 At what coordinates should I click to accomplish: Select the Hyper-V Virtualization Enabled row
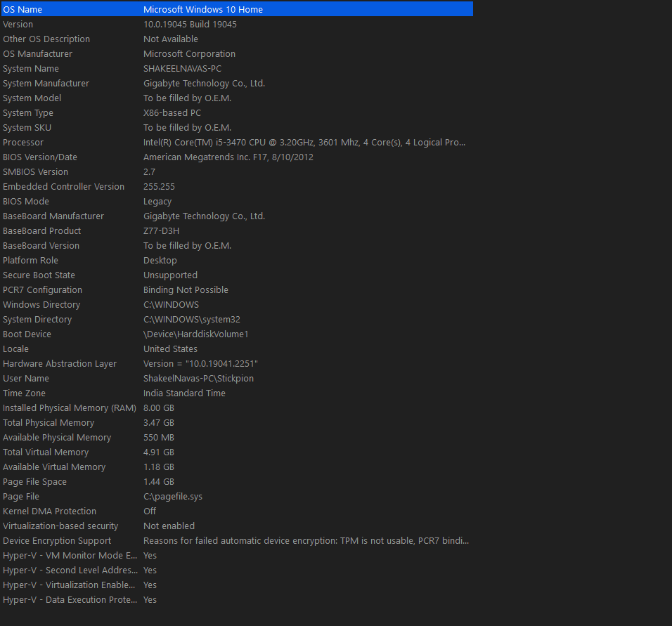pyautogui.click(x=237, y=585)
